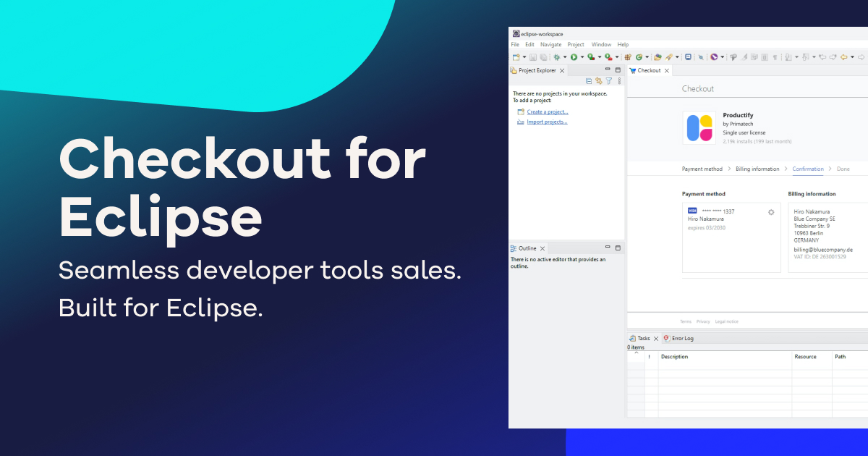The height and width of the screenshot is (456, 868).
Task: Select the Run tool in the toolbar
Action: [x=575, y=56]
